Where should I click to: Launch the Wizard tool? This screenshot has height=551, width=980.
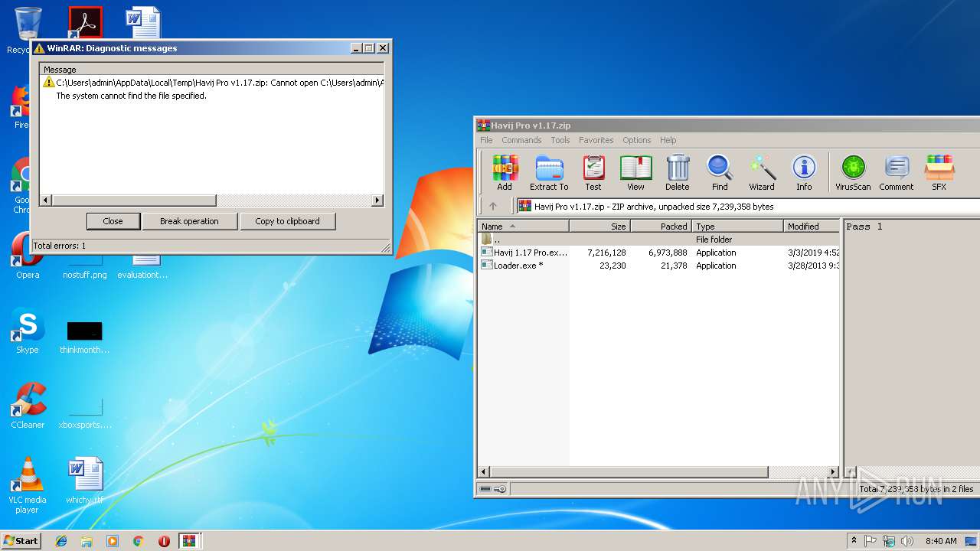click(x=762, y=172)
